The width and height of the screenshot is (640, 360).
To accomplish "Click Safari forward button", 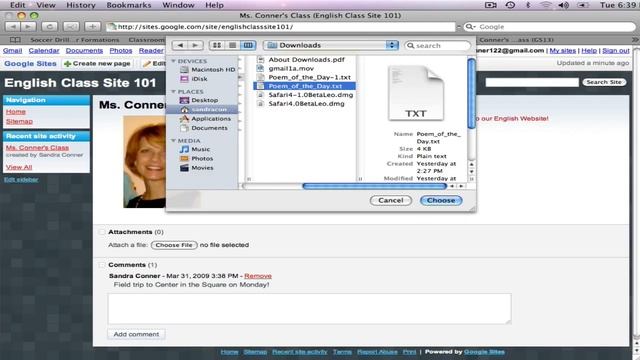I will pos(28,27).
